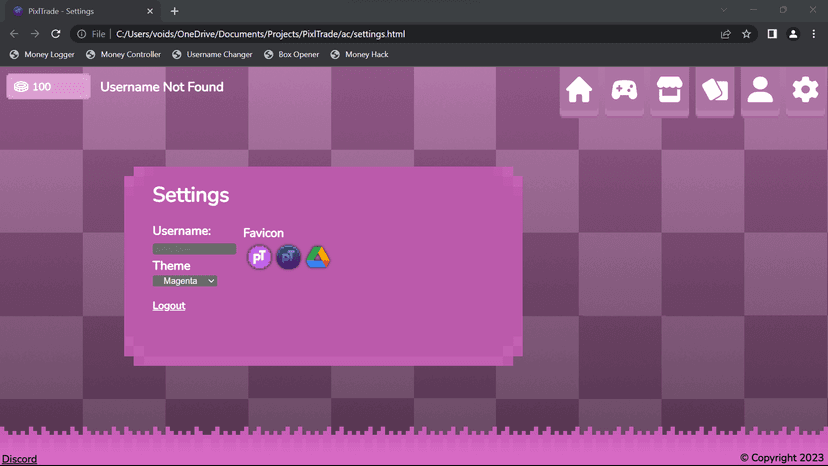Go back using browser back arrow
828x466 pixels.
[x=14, y=34]
